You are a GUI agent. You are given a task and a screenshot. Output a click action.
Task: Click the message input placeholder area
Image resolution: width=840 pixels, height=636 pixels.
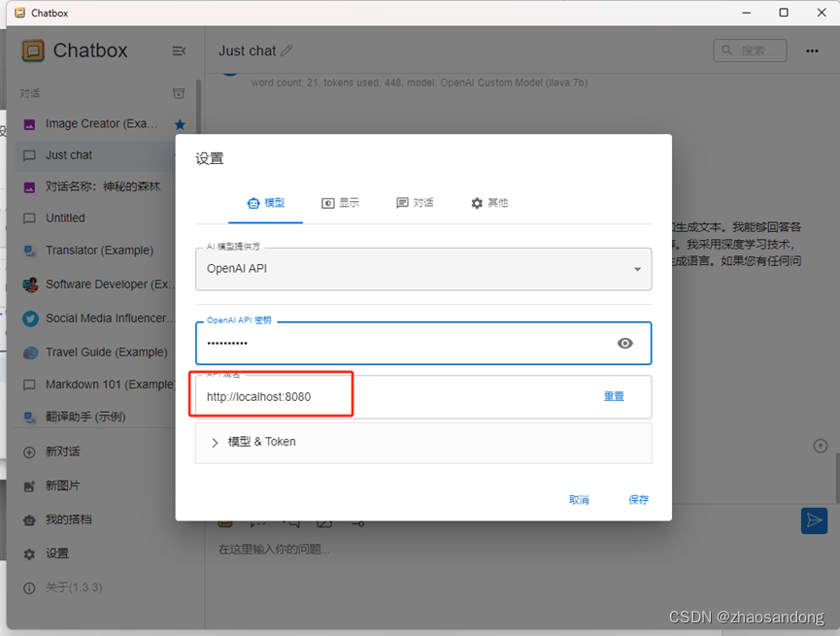point(274,550)
